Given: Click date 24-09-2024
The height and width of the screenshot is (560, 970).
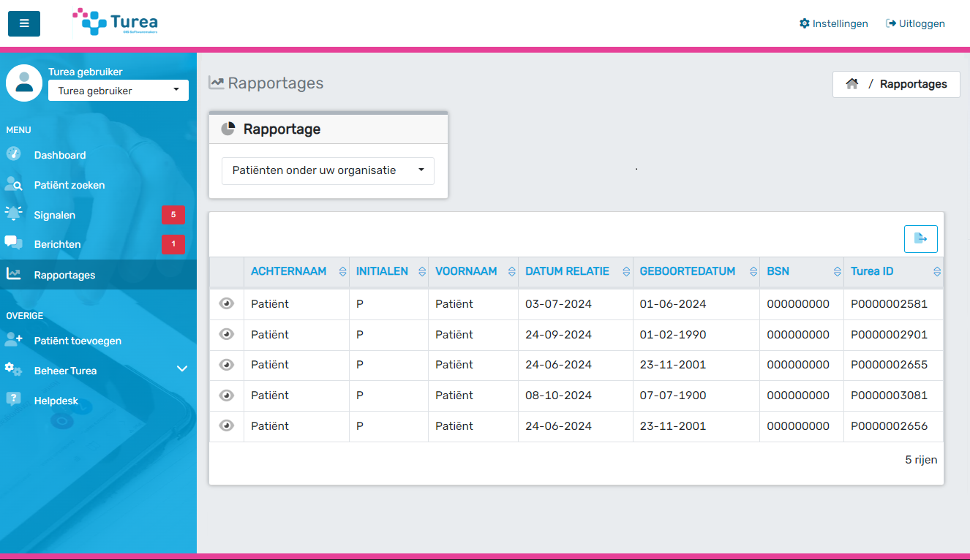Looking at the screenshot, I should point(558,335).
